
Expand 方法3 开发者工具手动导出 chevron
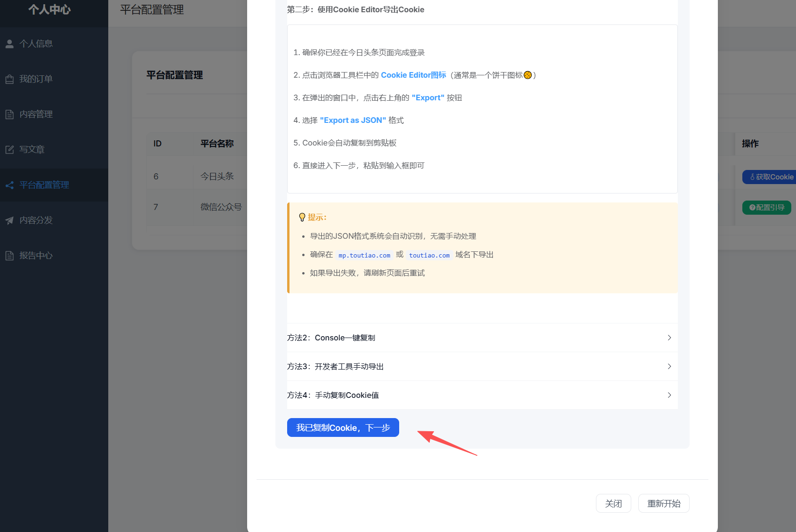click(669, 366)
